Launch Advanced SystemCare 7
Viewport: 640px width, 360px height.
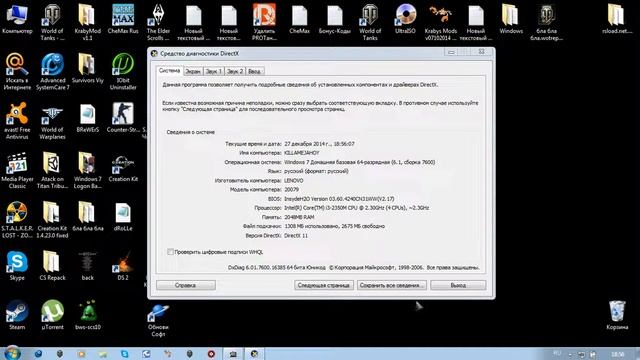pos(52,71)
